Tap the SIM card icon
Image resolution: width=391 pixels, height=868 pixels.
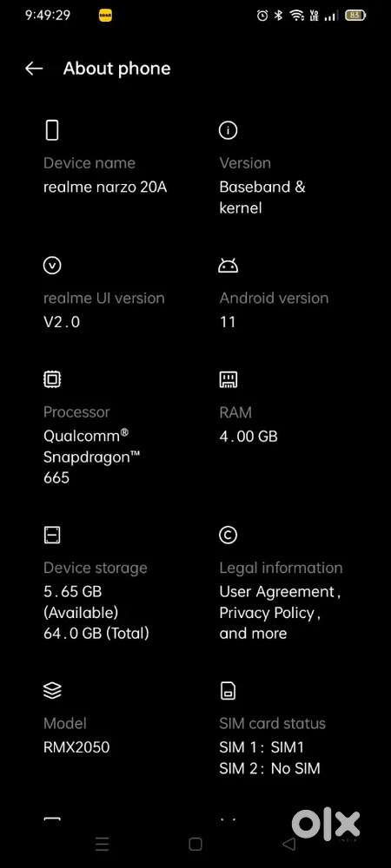[229, 691]
